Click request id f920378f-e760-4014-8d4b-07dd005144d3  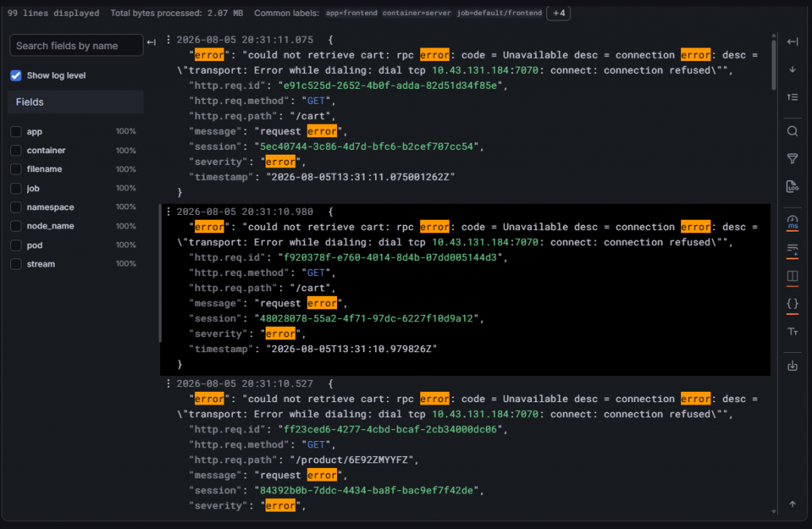(x=390, y=258)
